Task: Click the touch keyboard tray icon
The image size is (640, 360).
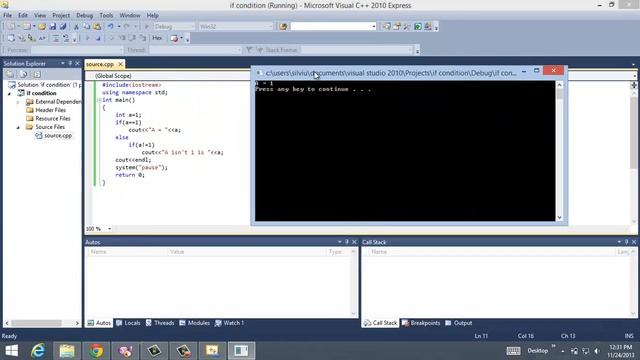Action: [513, 351]
